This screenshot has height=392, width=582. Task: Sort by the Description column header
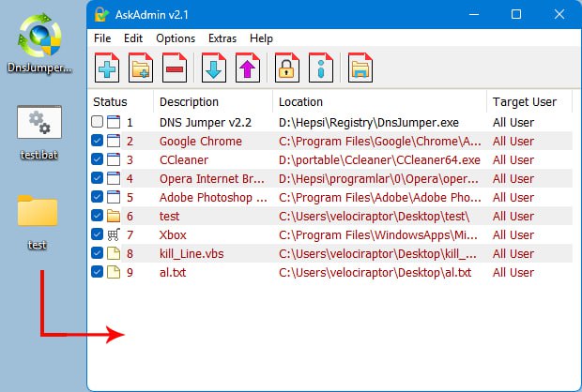tap(213, 101)
